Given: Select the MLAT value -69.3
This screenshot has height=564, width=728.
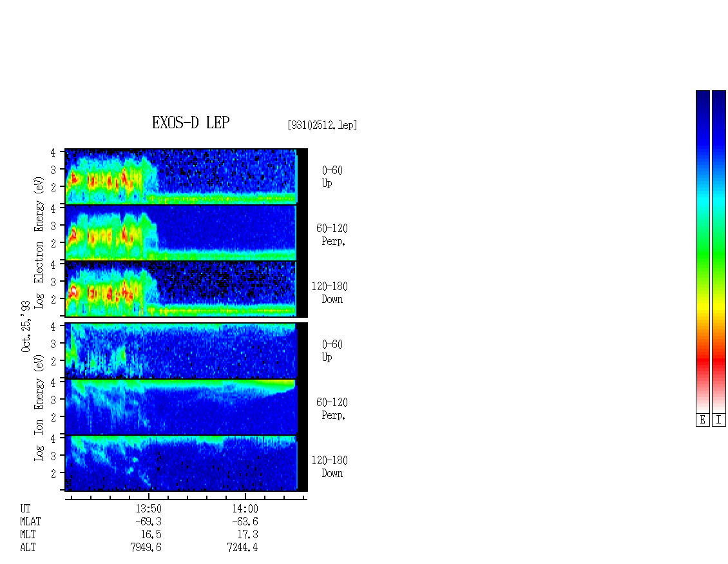Looking at the screenshot, I should [x=149, y=521].
